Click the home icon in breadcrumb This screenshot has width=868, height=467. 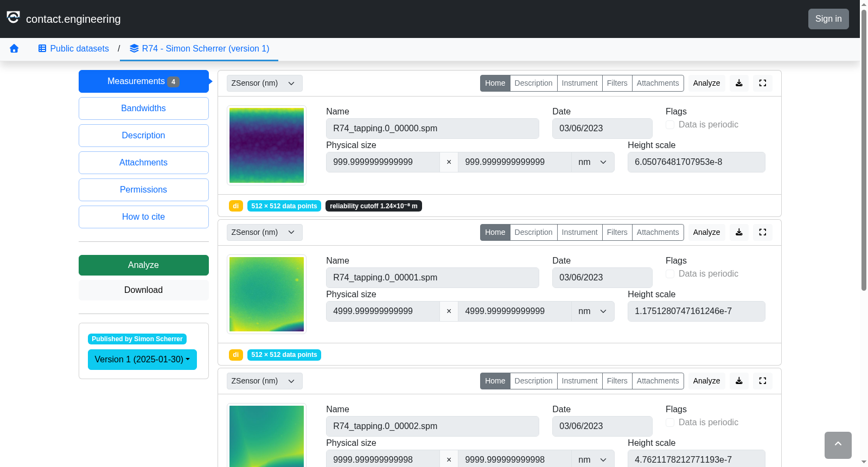(14, 49)
